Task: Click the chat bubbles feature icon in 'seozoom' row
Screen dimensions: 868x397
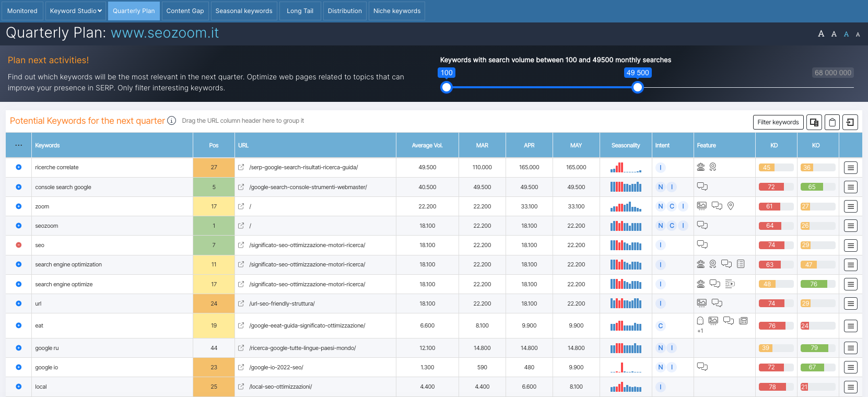Action: pos(702,225)
